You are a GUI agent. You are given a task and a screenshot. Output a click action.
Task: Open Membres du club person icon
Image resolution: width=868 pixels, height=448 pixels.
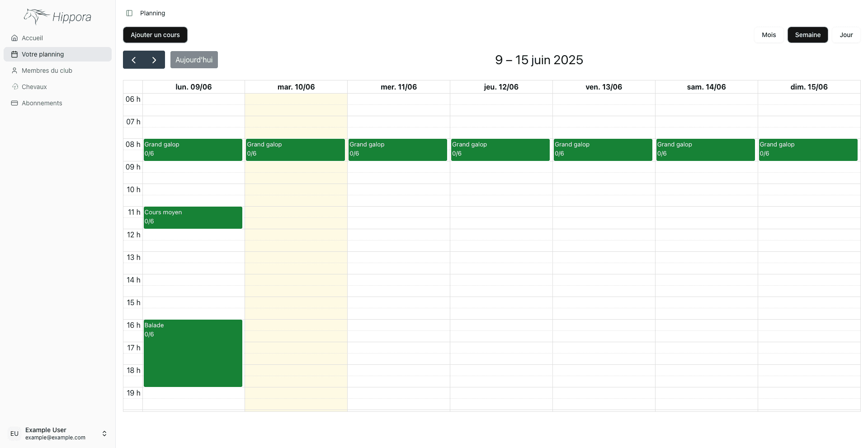(14, 71)
